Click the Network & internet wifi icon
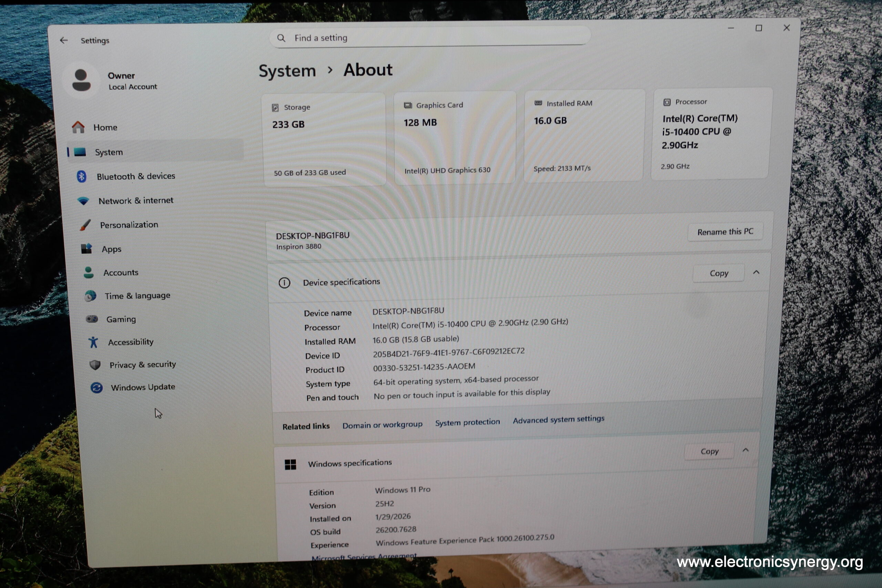This screenshot has height=588, width=882. (83, 201)
